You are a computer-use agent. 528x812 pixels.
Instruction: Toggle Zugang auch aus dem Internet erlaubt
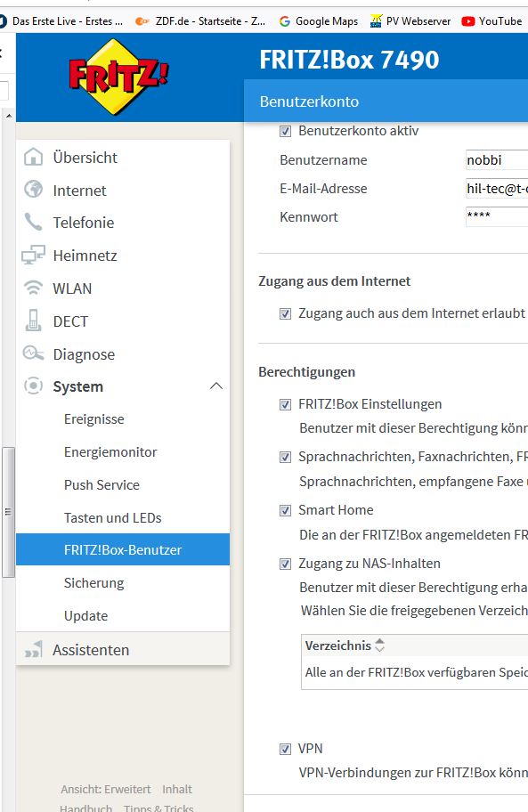[285, 313]
